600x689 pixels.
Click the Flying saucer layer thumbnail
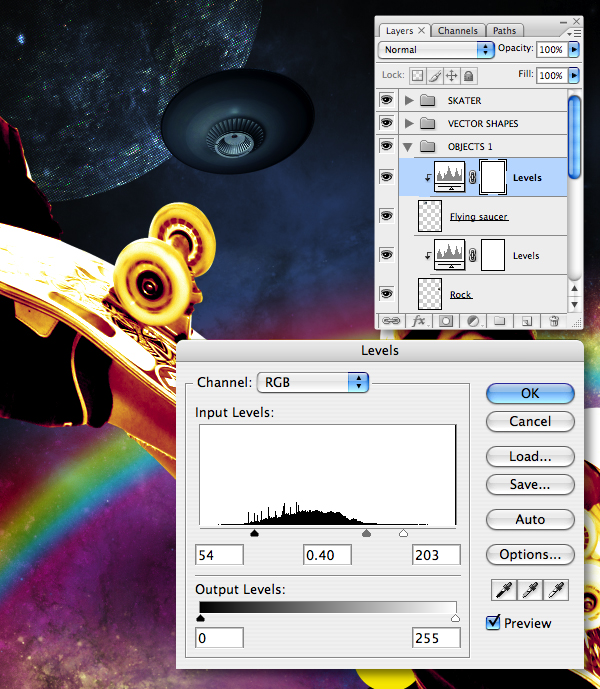pyautogui.click(x=430, y=216)
